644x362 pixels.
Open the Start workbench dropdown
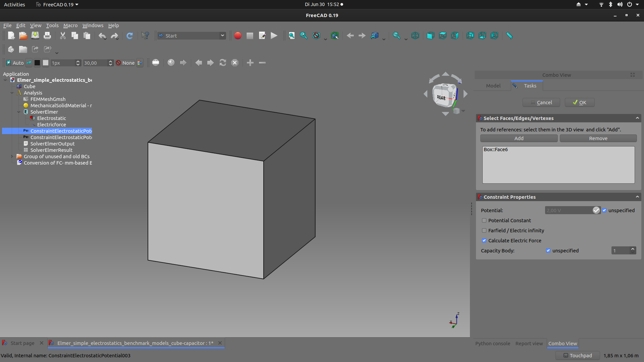pyautogui.click(x=192, y=36)
